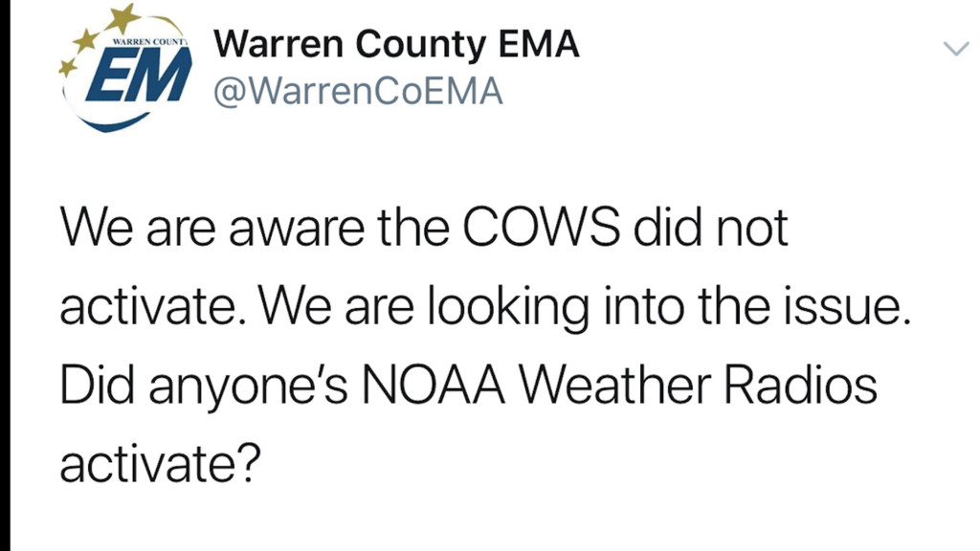Image resolution: width=980 pixels, height=551 pixels.
Task: Expand the tweet options chevron
Action: (x=956, y=49)
